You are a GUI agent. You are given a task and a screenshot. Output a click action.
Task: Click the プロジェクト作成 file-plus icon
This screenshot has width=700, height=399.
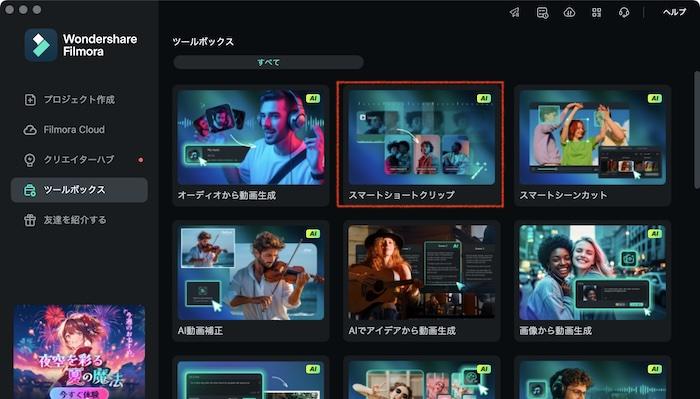point(30,100)
